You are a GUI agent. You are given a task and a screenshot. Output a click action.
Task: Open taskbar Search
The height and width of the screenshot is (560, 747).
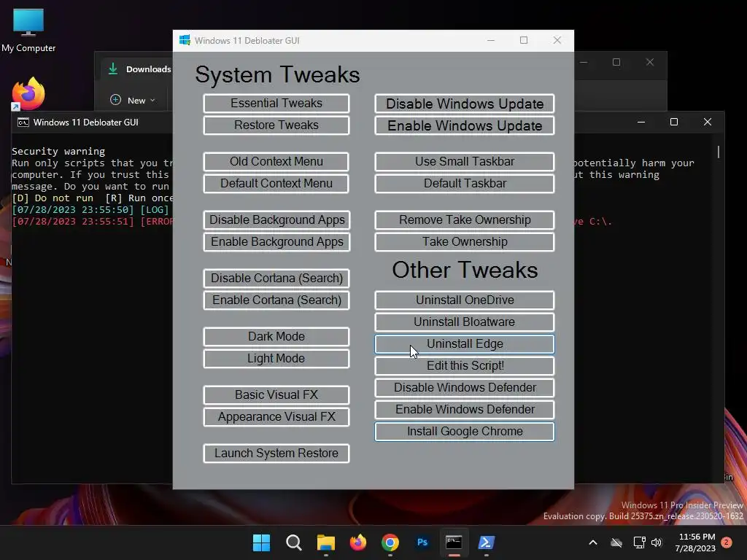click(x=293, y=542)
